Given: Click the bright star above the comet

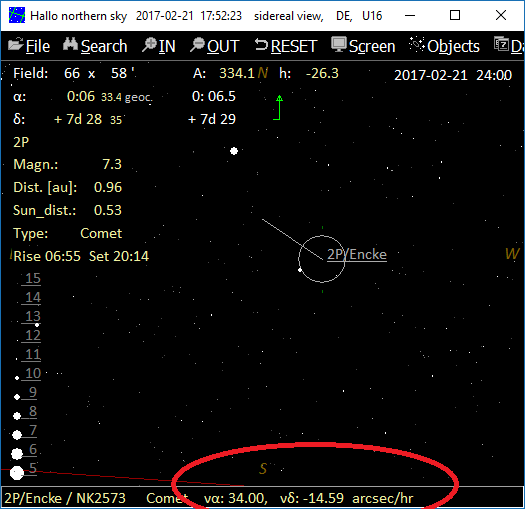Looking at the screenshot, I should pos(234,151).
